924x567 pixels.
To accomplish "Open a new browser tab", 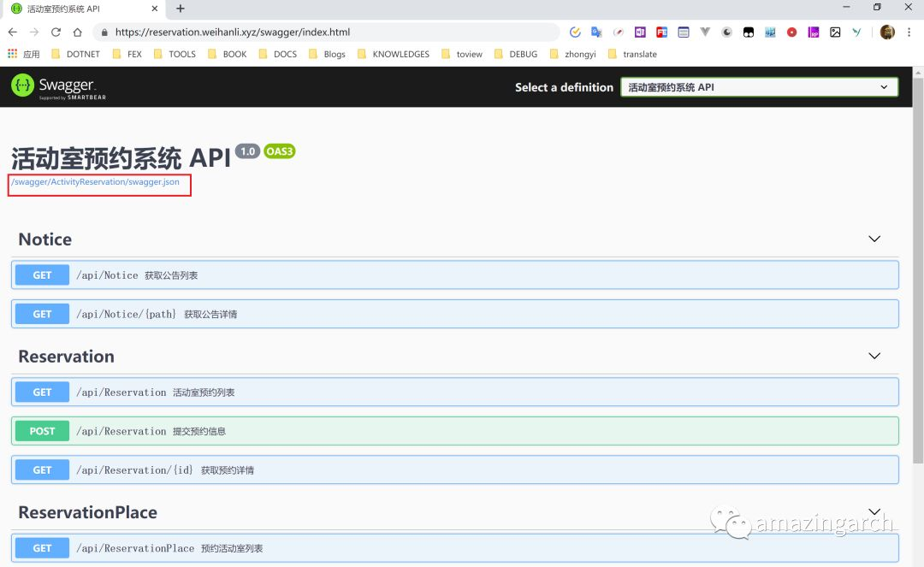I will (181, 9).
